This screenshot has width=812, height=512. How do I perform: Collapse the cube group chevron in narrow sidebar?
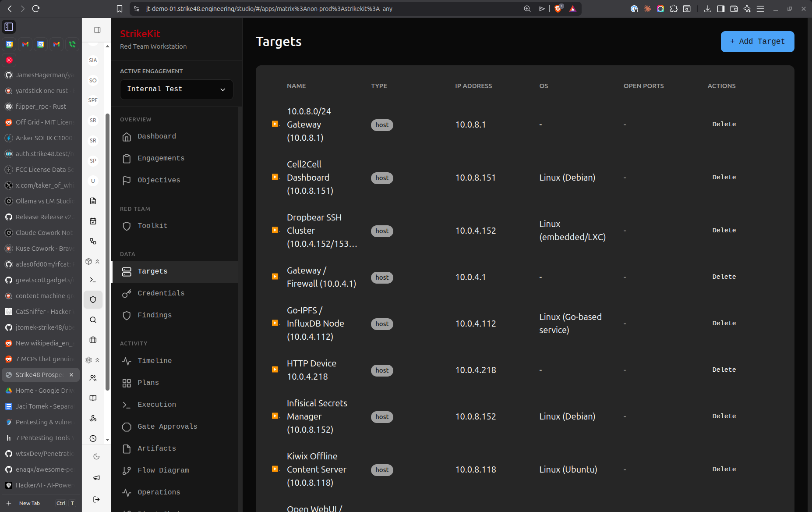pos(97,261)
